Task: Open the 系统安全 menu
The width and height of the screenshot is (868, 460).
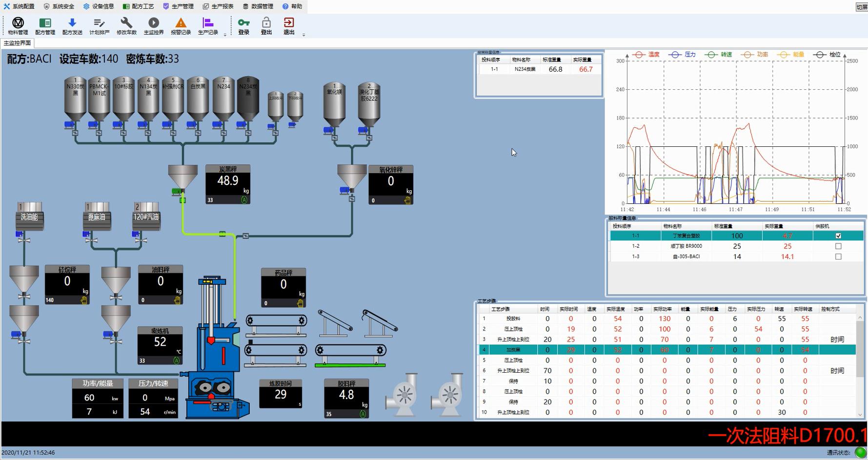Action: point(59,6)
